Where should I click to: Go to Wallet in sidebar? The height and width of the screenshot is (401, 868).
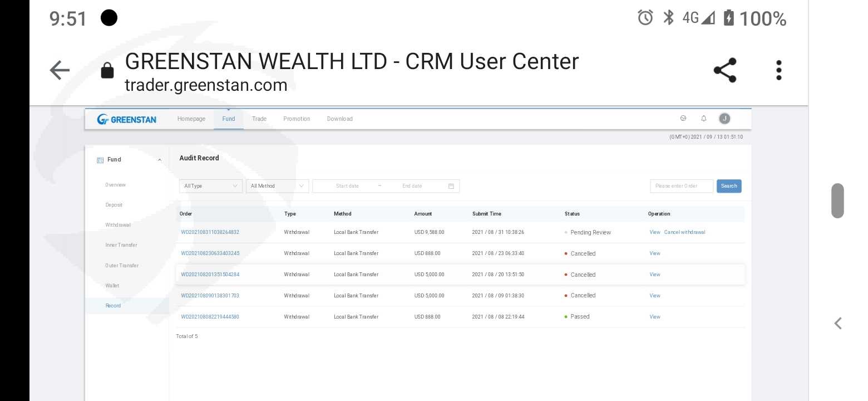tap(112, 286)
